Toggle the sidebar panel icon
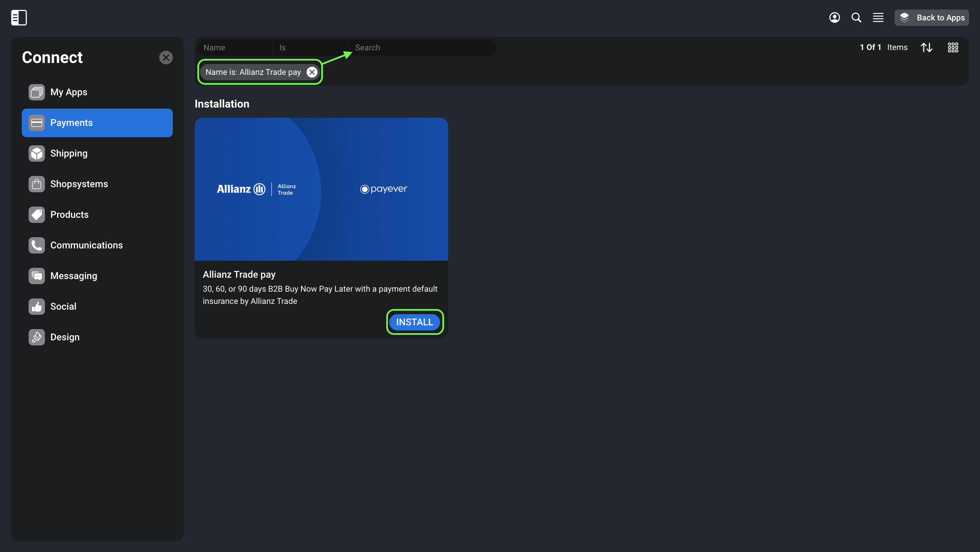Screen dimensions: 980x552 19,17
